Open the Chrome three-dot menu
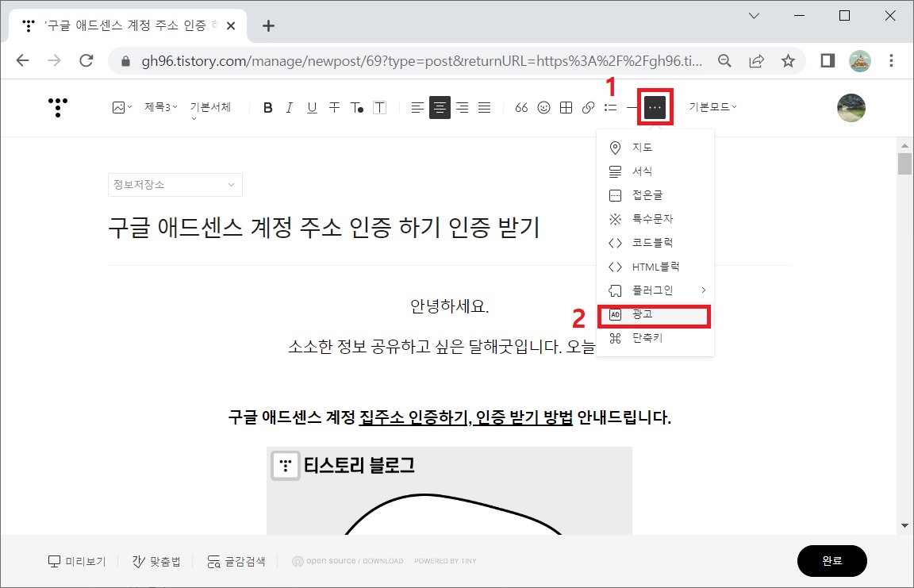Viewport: 914px width, 588px height. [x=891, y=60]
